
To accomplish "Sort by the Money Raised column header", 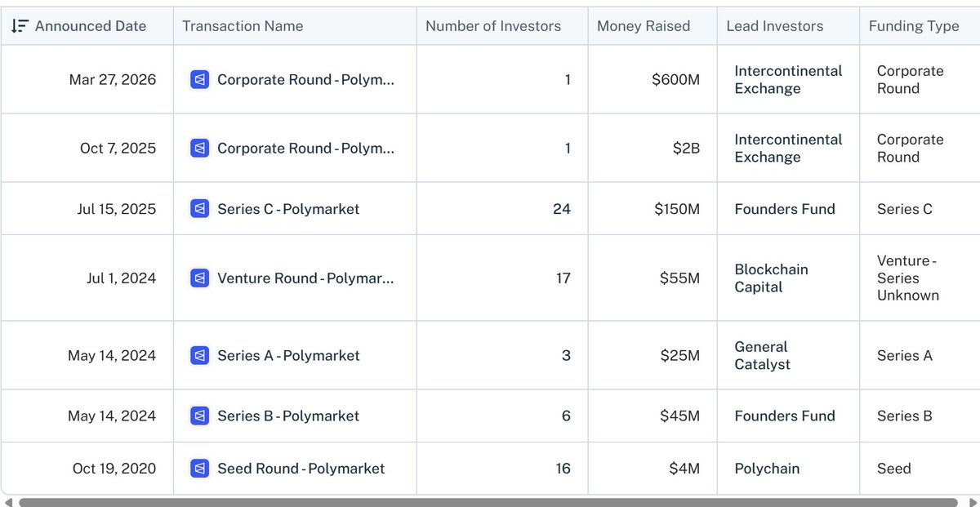I will click(644, 26).
